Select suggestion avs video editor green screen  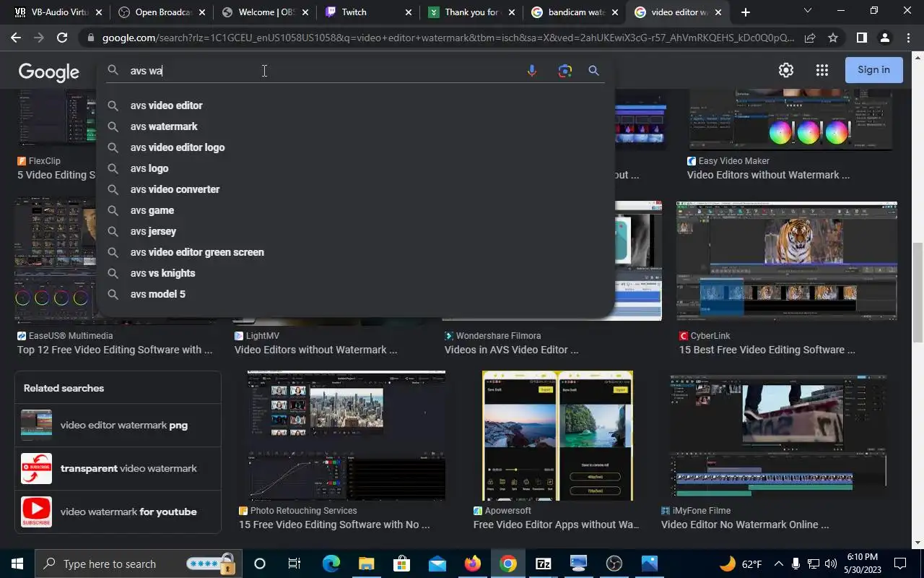pos(355,252)
